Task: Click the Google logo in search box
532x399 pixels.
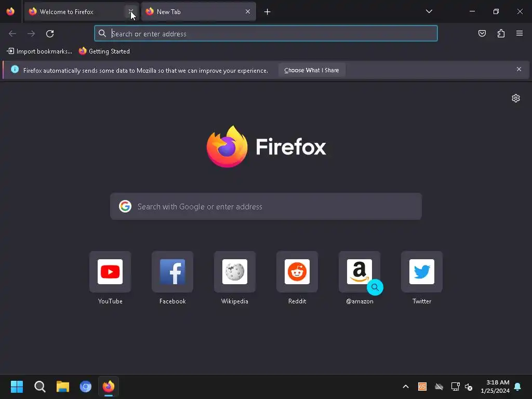Action: [x=125, y=206]
